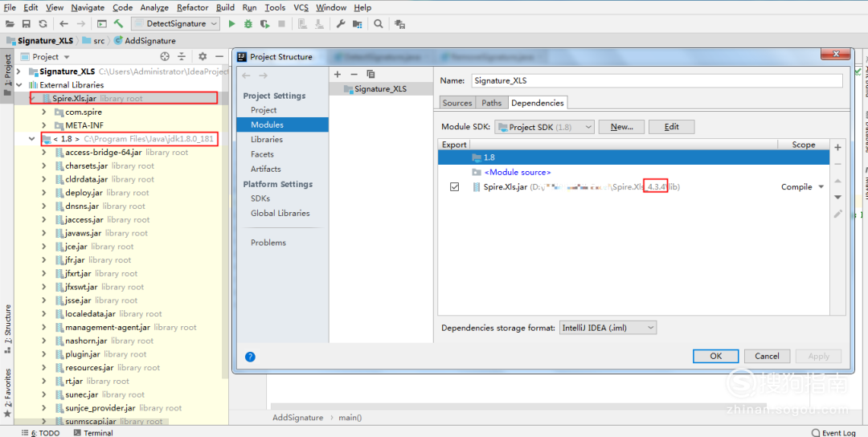Click New... SDK button
Screen dimensions: 868x437
tap(621, 127)
